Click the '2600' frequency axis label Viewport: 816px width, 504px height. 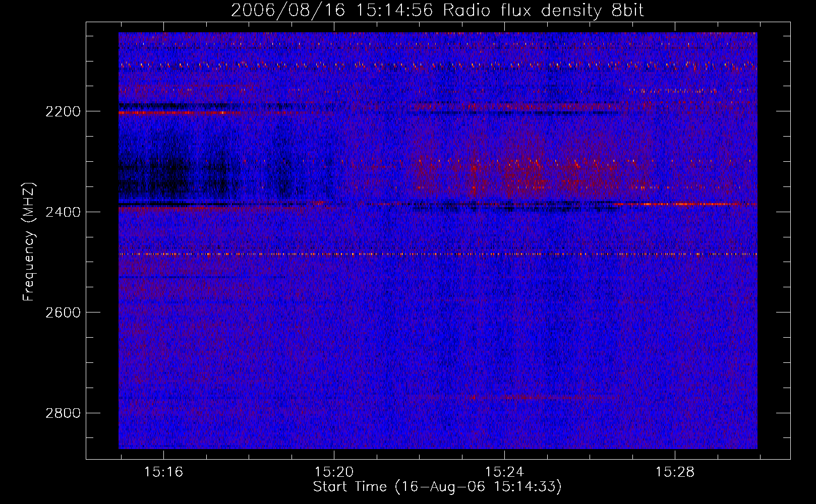coord(63,312)
